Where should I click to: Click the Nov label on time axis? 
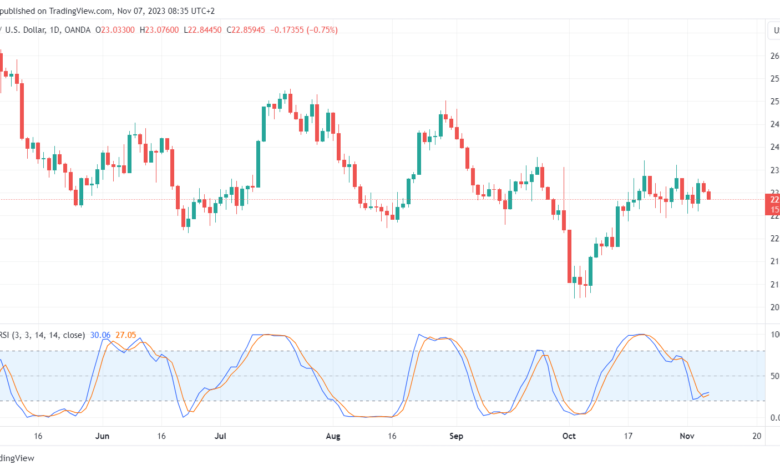point(687,436)
